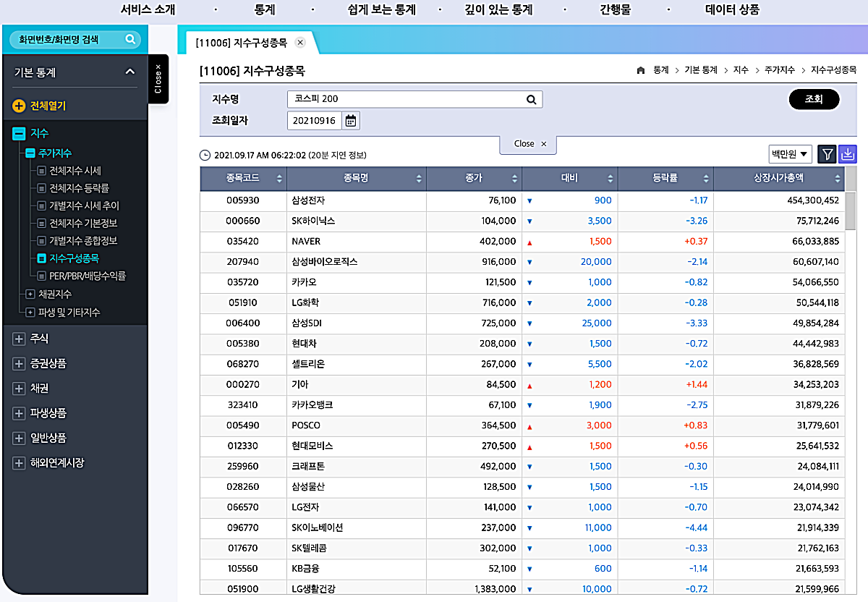The height and width of the screenshot is (602, 868).
Task: Open PER/PBR/배당수익률 in the tree
Action: pyautogui.click(x=88, y=276)
